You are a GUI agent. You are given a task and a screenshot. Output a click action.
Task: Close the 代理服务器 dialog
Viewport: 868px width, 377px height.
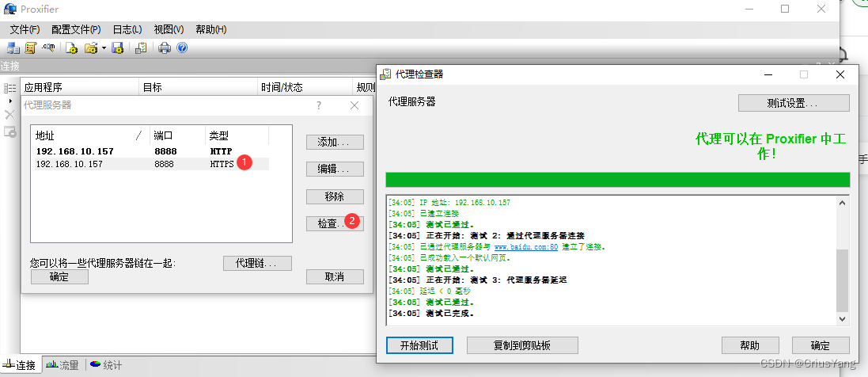click(354, 105)
